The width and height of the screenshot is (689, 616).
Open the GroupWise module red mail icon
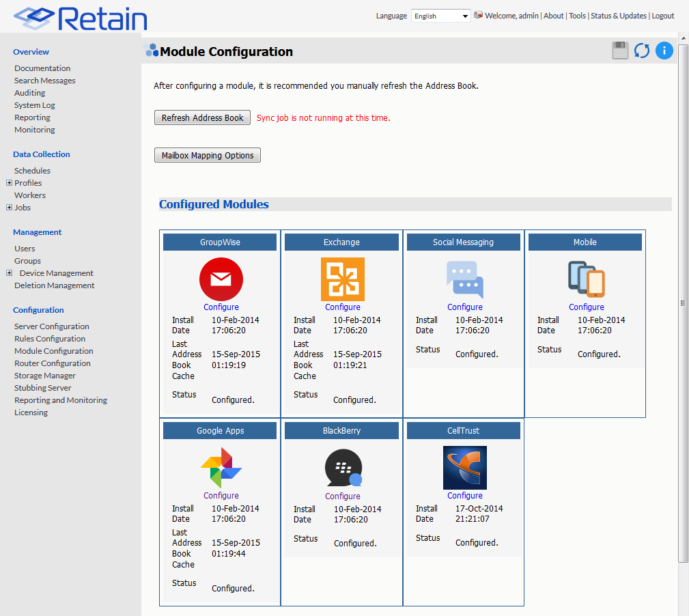(x=221, y=279)
